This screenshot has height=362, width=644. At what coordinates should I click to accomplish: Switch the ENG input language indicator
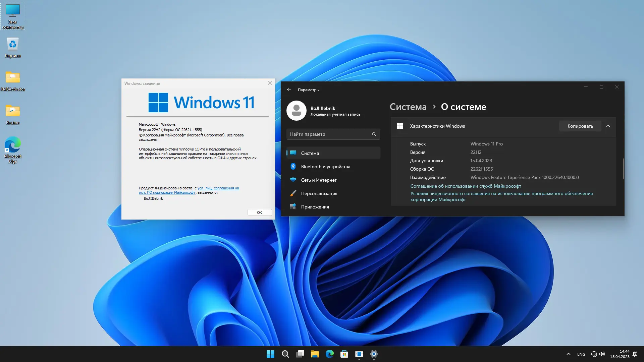pos(581,354)
